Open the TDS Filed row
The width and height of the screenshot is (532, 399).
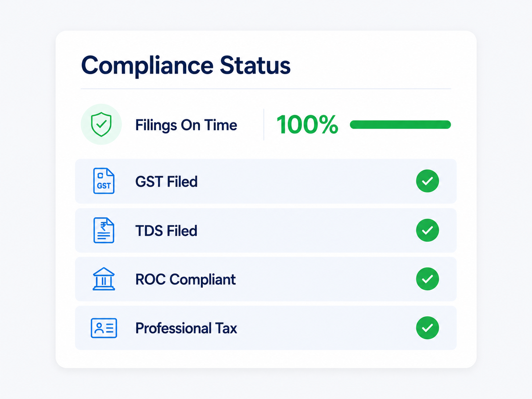(x=266, y=230)
